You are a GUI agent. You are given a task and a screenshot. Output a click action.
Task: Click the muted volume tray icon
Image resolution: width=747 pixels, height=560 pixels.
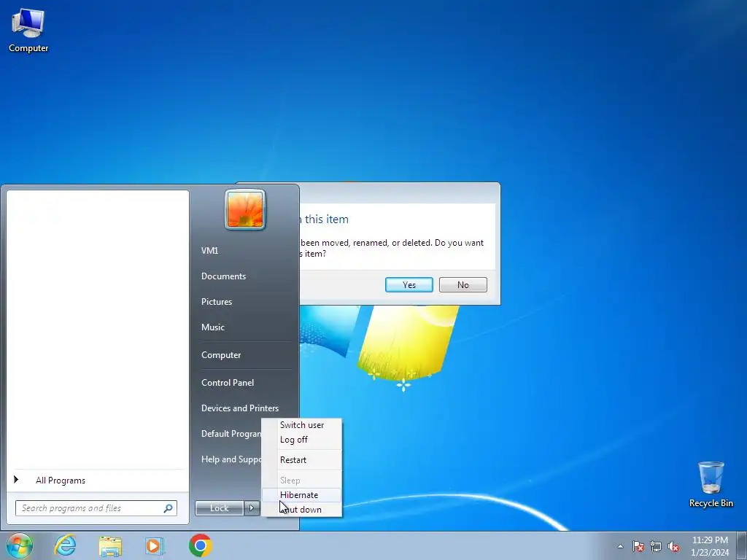tap(673, 546)
